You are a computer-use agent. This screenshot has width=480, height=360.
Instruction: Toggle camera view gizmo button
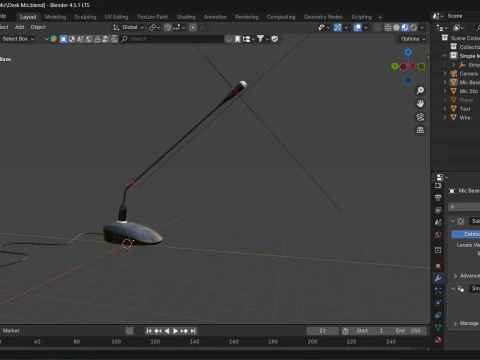420,117
